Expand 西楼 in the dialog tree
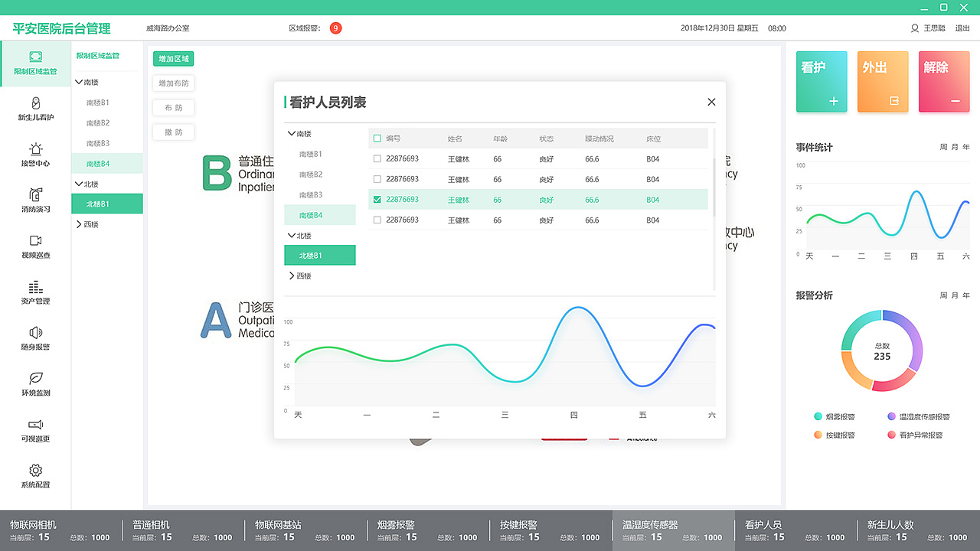The image size is (980, 551). [x=292, y=275]
